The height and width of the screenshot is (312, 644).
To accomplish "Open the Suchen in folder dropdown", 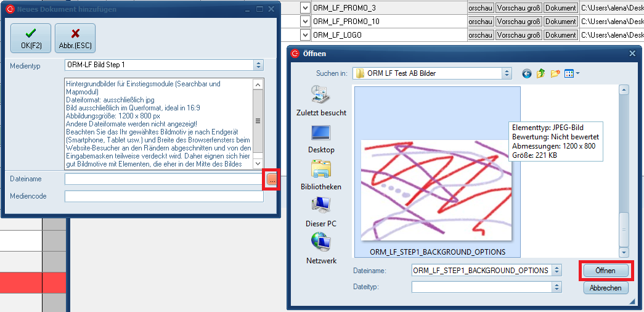I will pyautogui.click(x=507, y=73).
